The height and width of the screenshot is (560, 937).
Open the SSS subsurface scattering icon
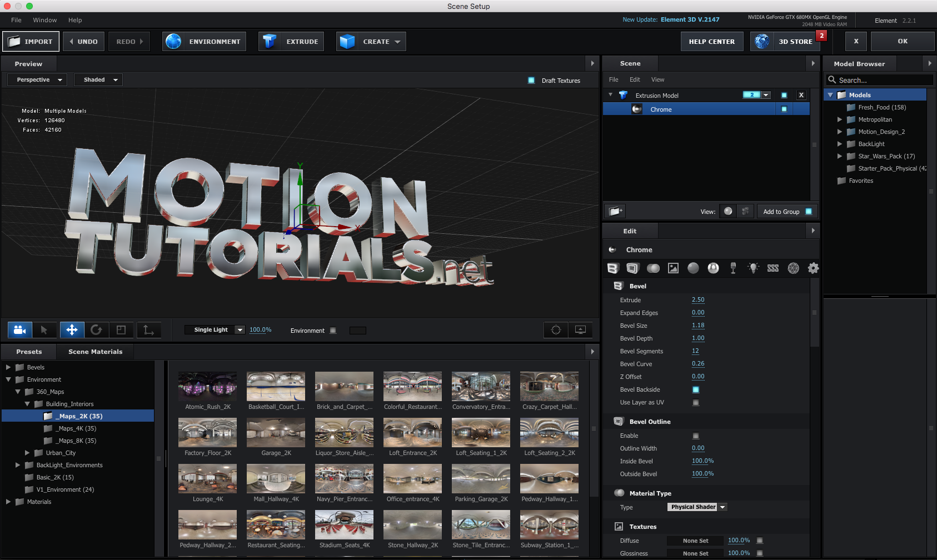coord(773,268)
